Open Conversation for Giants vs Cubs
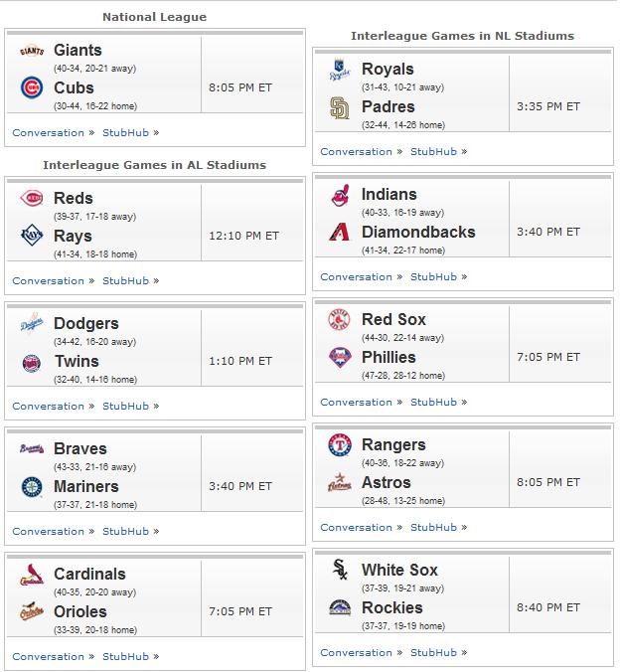The width and height of the screenshot is (622, 672). click(49, 133)
